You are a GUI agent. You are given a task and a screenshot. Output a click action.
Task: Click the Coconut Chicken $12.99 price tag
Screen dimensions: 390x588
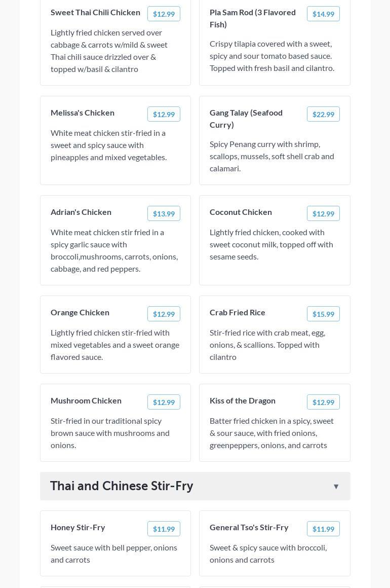(323, 214)
